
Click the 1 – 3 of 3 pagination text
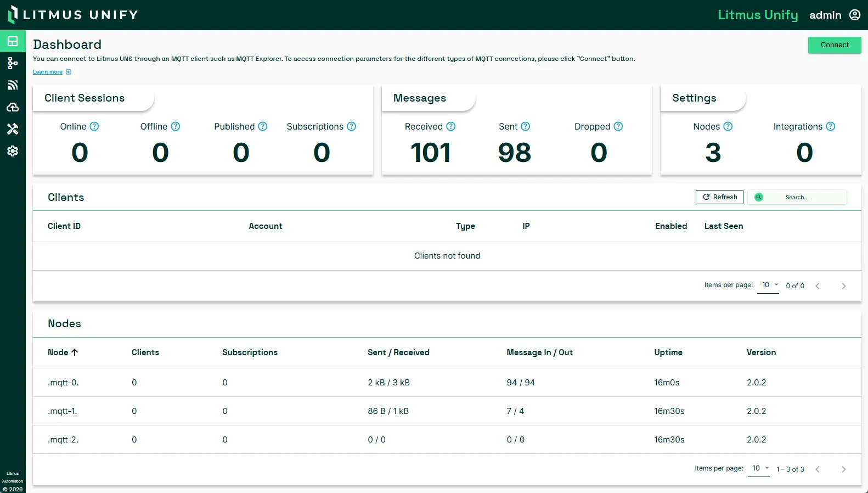coord(790,469)
